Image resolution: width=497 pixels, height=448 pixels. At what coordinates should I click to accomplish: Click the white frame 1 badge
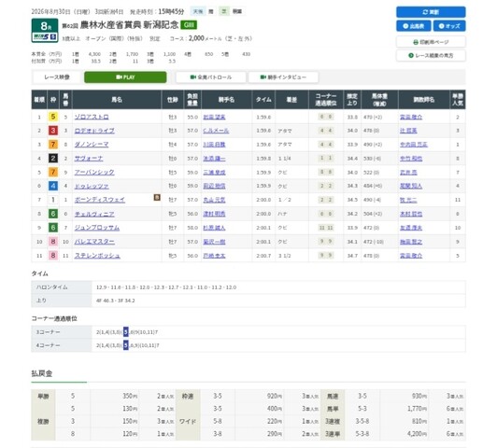[x=53, y=200]
